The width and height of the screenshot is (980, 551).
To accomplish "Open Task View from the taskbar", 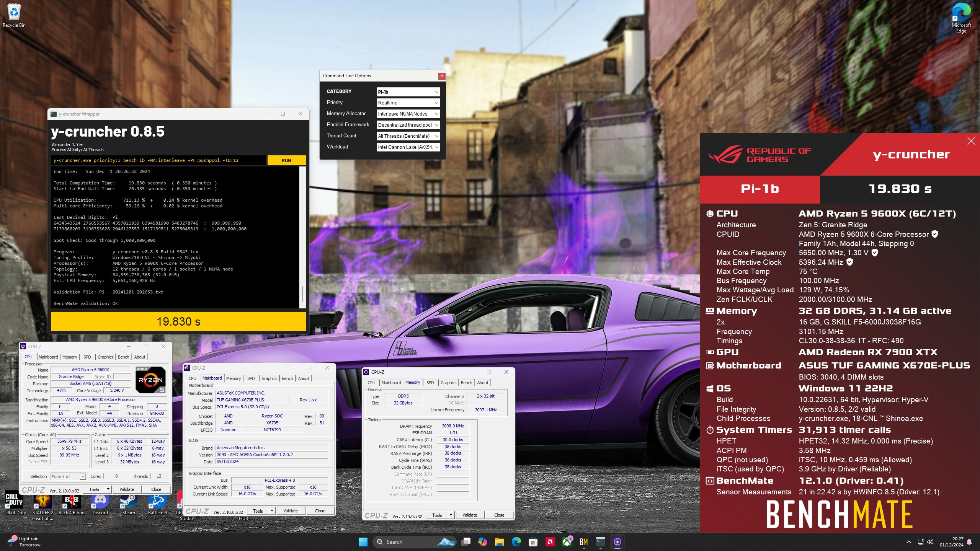I will click(466, 542).
